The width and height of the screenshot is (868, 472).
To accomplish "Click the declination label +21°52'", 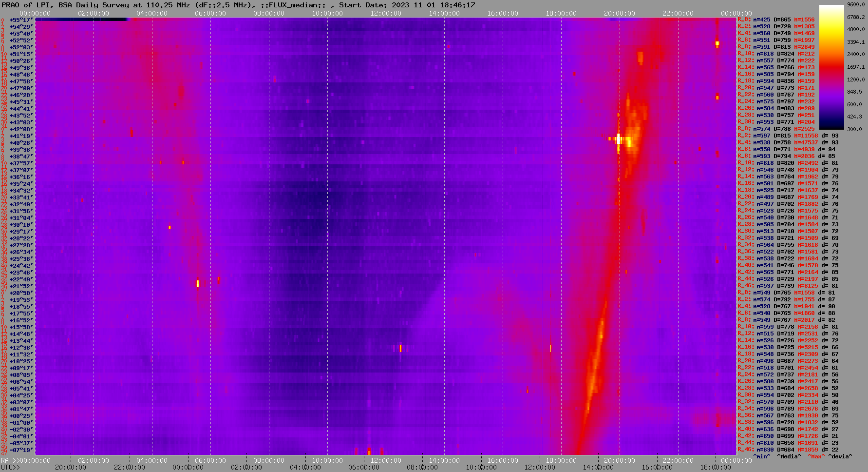I will point(21,286).
